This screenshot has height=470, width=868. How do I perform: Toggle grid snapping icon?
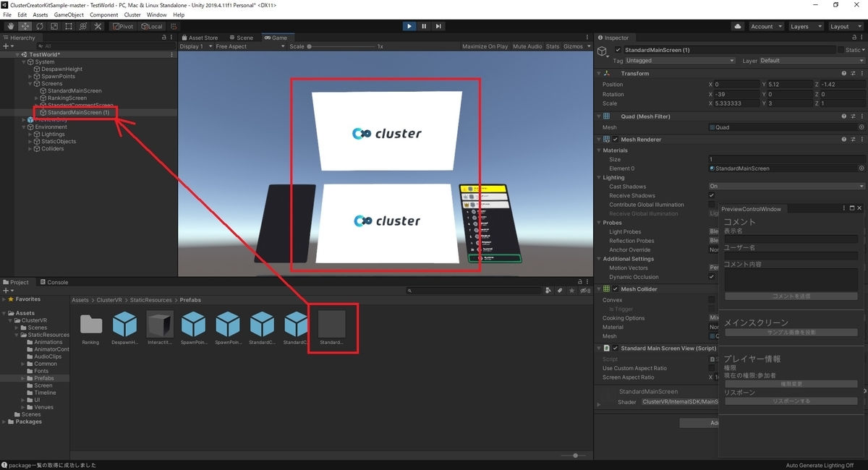coord(174,27)
